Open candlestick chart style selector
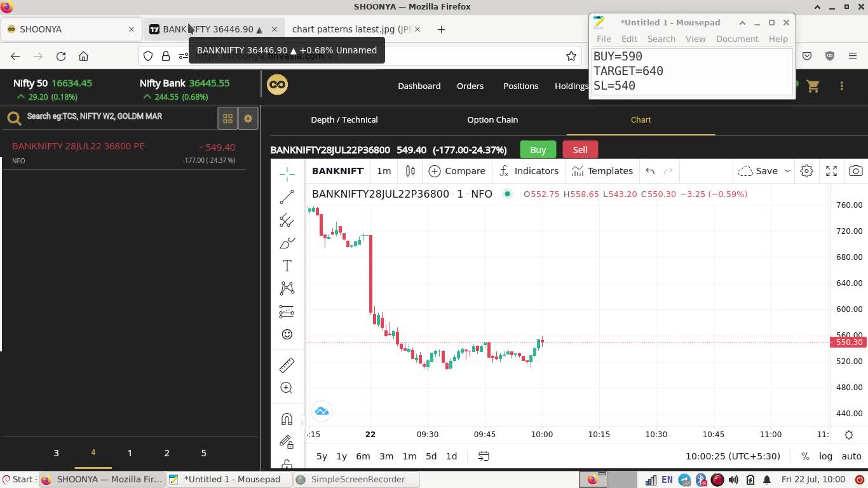This screenshot has height=488, width=868. pyautogui.click(x=410, y=171)
